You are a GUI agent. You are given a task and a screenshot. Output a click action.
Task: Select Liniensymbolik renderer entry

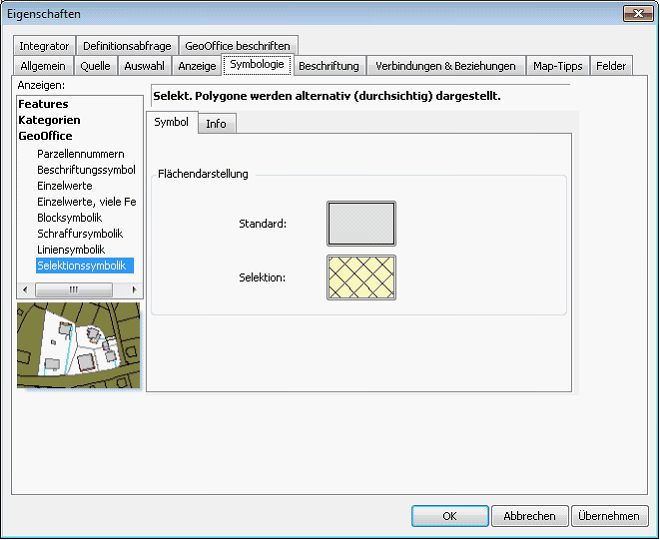71,250
